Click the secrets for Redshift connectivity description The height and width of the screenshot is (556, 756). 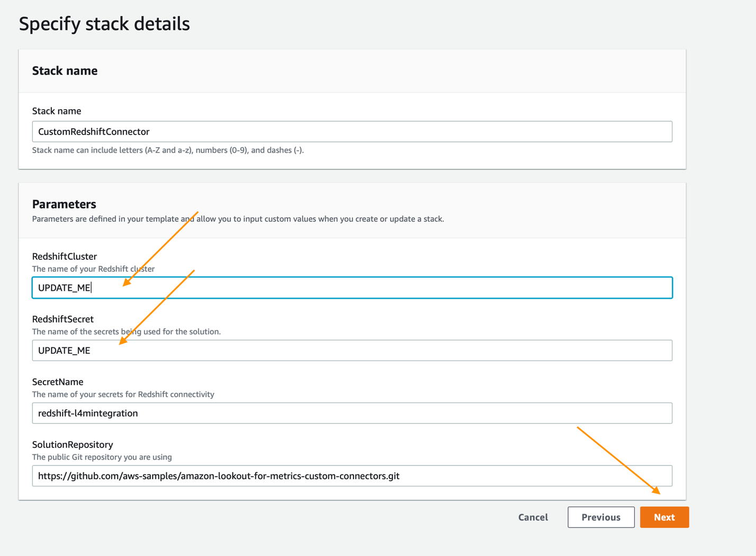(x=123, y=394)
